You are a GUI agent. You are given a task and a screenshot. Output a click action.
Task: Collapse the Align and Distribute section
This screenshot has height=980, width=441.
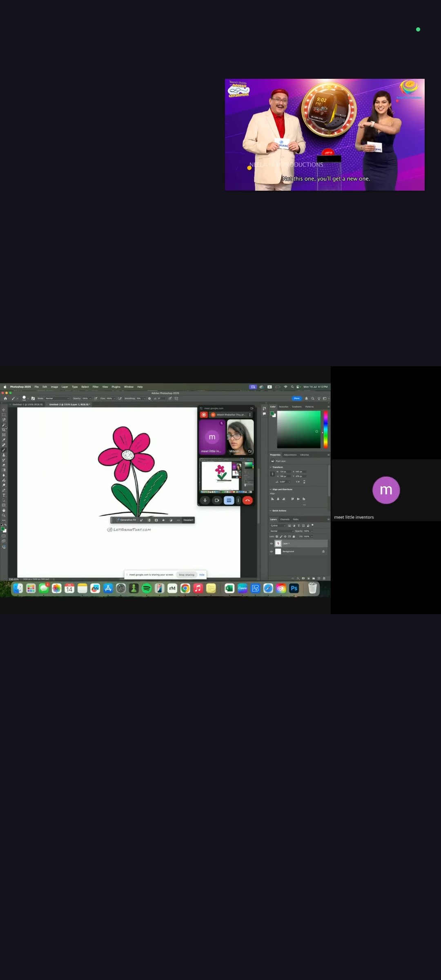271,489
